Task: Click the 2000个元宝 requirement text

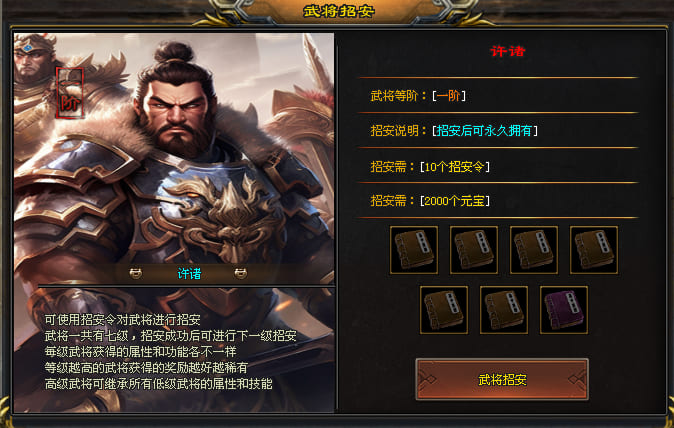Action: click(x=454, y=201)
